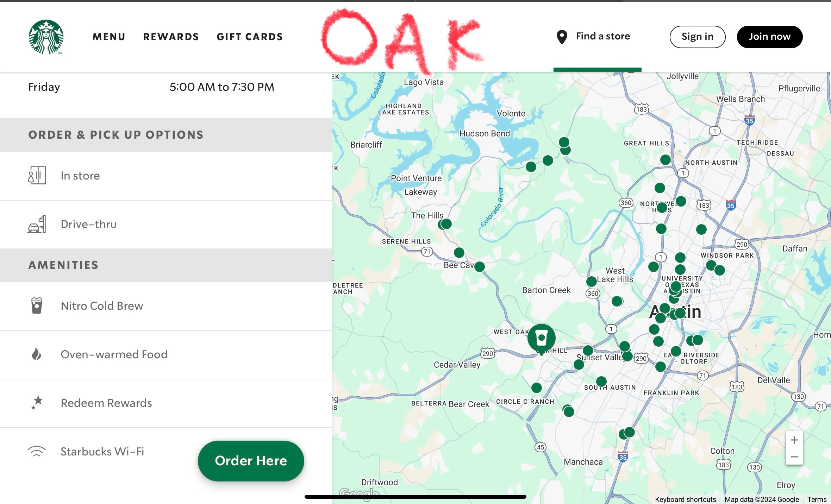Click the ORDER & PICK UP OPTIONS heading

tap(116, 135)
